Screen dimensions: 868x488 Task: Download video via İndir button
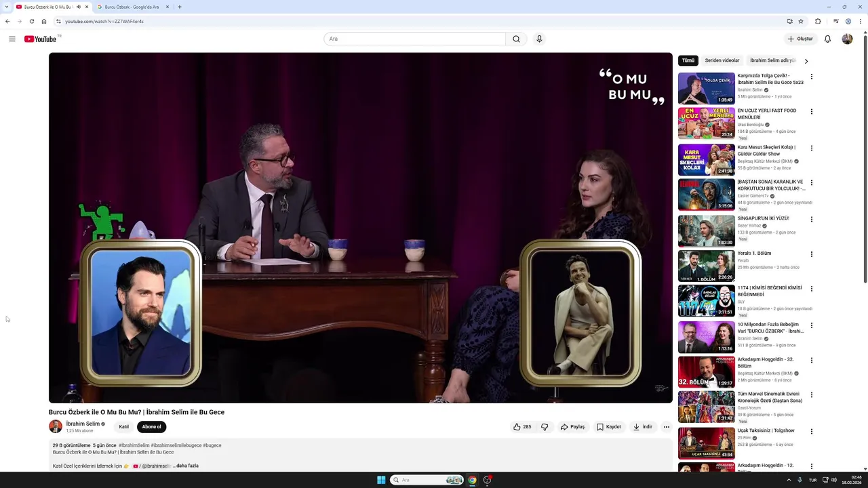click(x=642, y=427)
